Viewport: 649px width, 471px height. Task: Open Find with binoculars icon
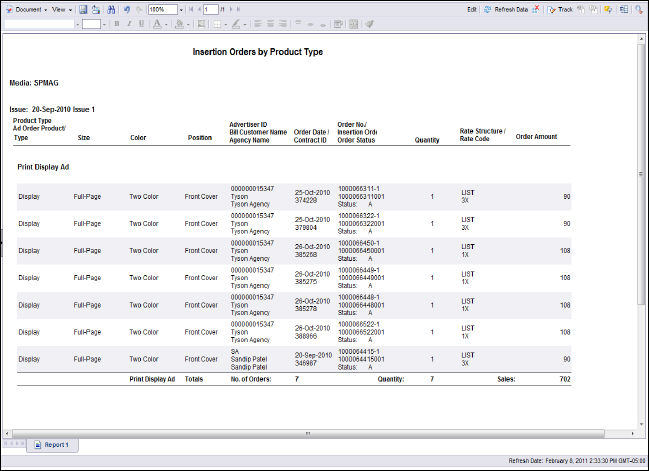109,8
